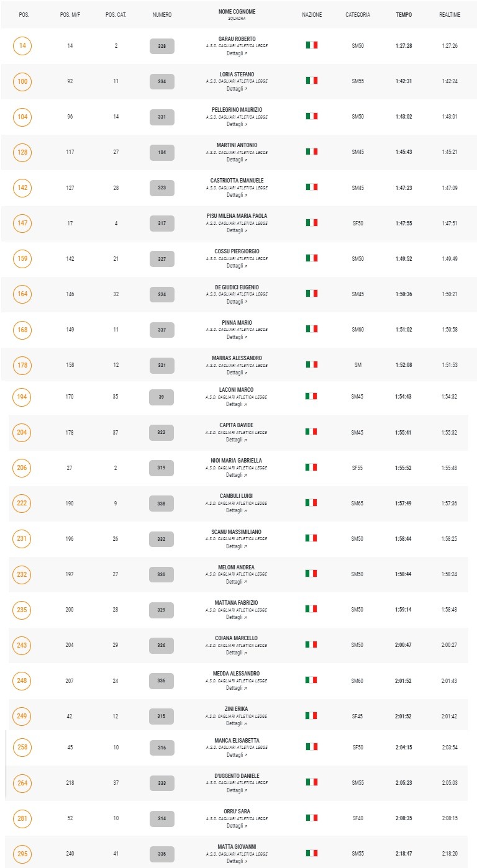
Task: Sort by POS. column header
Action: [24, 14]
